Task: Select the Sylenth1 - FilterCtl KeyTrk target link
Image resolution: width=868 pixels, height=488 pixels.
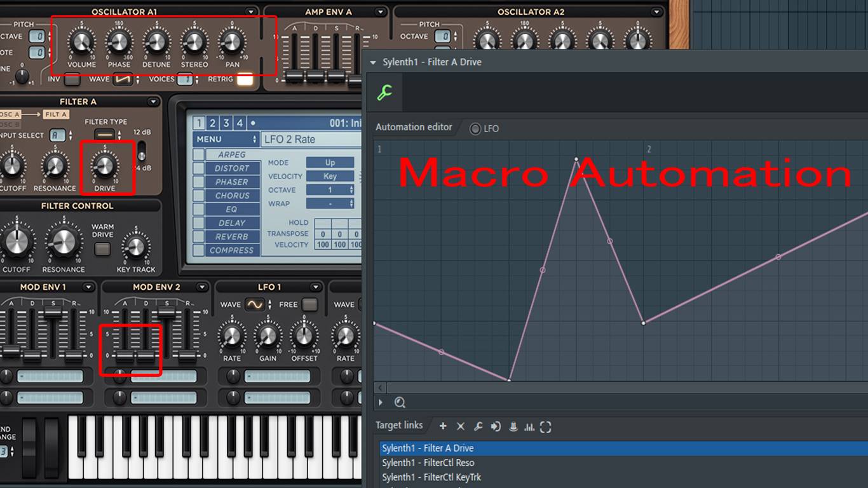Action: (x=431, y=477)
